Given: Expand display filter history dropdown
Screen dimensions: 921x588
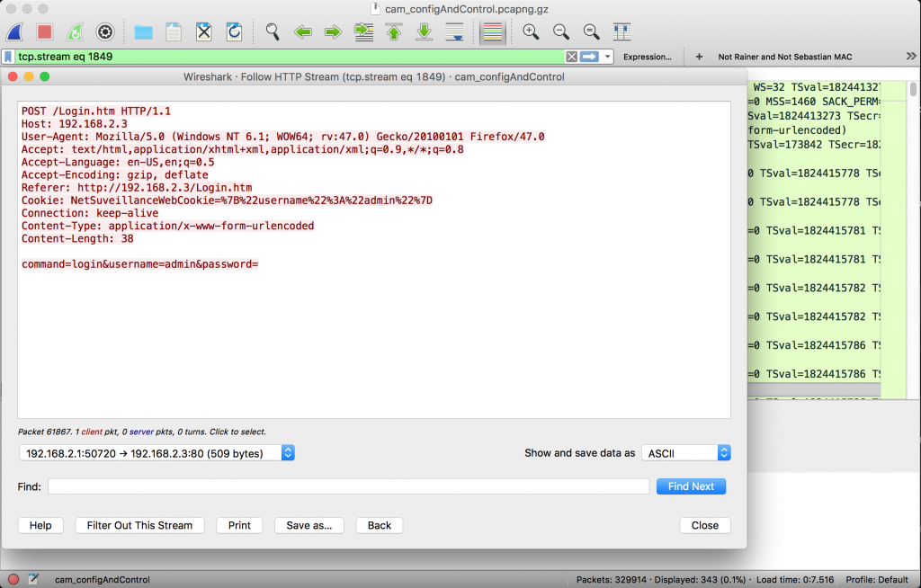Looking at the screenshot, I should point(608,57).
